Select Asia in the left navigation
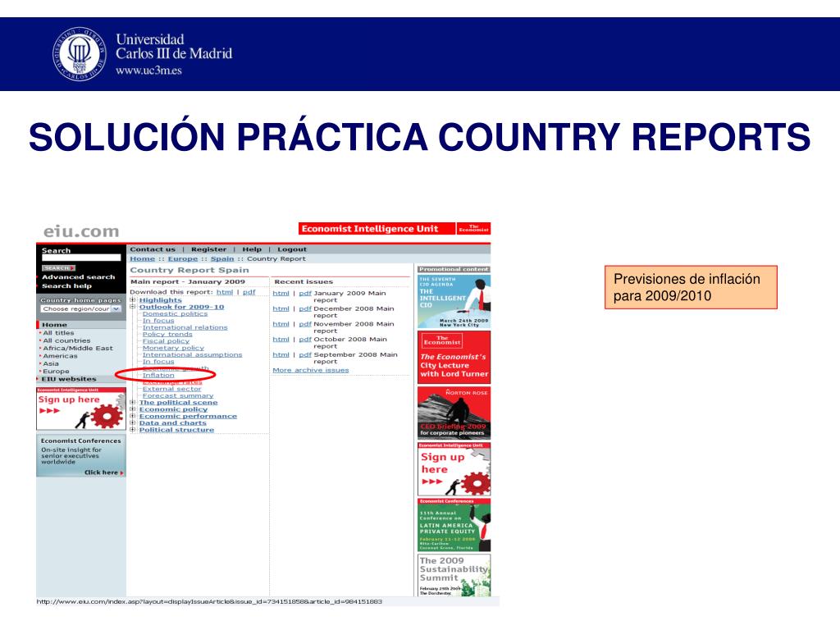This screenshot has height=630, width=840. [x=51, y=363]
